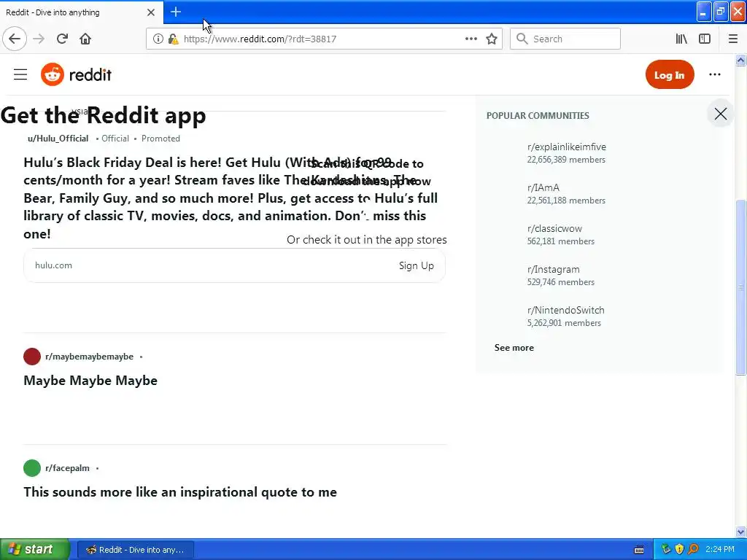Select the Reddit taskbar window button

pyautogui.click(x=135, y=550)
